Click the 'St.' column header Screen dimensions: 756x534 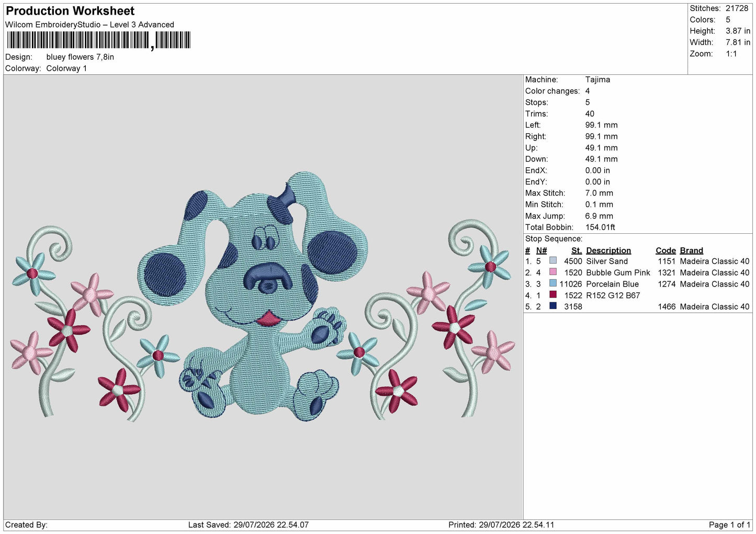click(x=577, y=251)
